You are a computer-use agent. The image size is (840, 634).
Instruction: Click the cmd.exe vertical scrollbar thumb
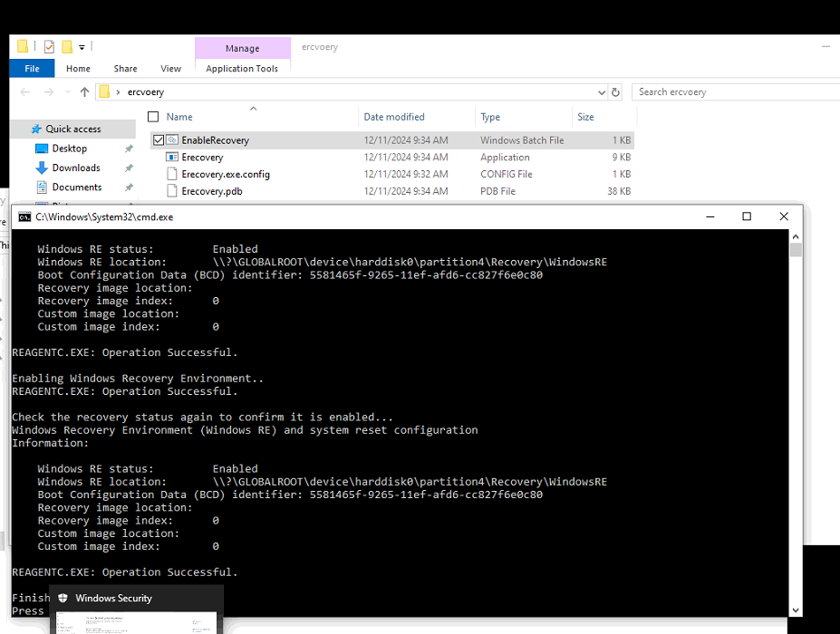(796, 250)
